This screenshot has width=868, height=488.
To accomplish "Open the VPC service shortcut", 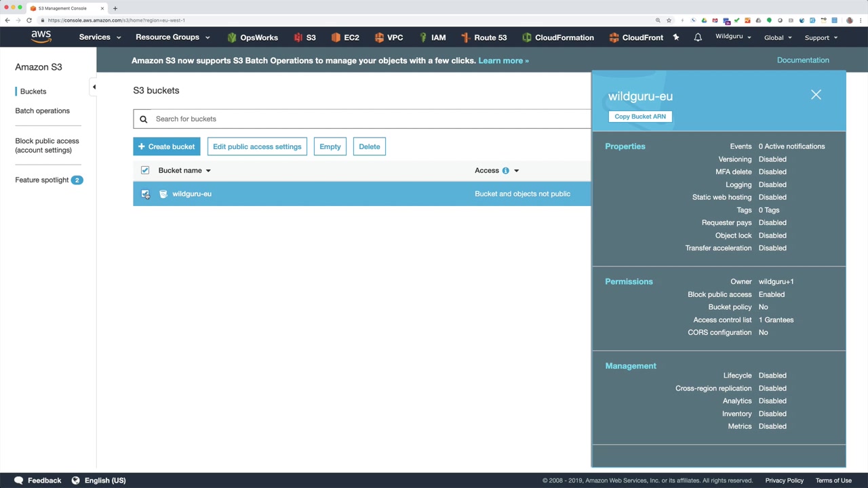I will [389, 37].
